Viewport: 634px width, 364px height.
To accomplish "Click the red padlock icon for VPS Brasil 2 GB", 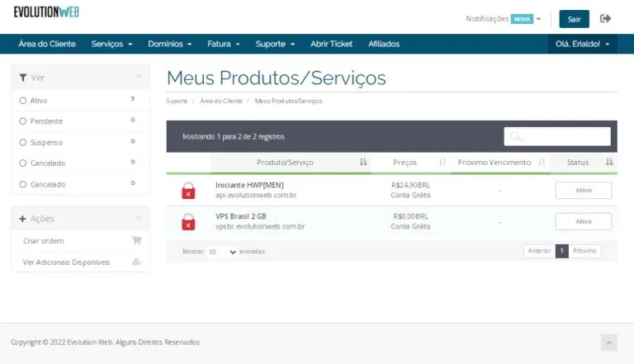I will tap(188, 222).
